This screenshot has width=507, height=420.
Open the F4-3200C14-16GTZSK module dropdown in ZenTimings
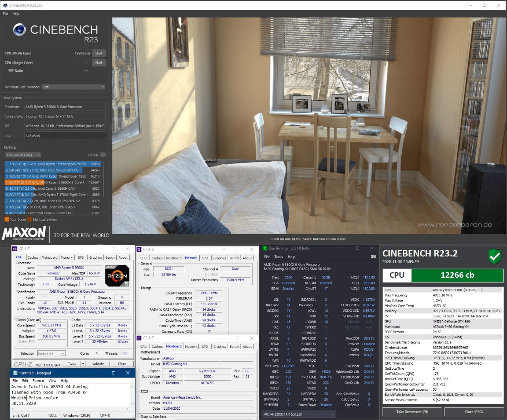pos(299,414)
